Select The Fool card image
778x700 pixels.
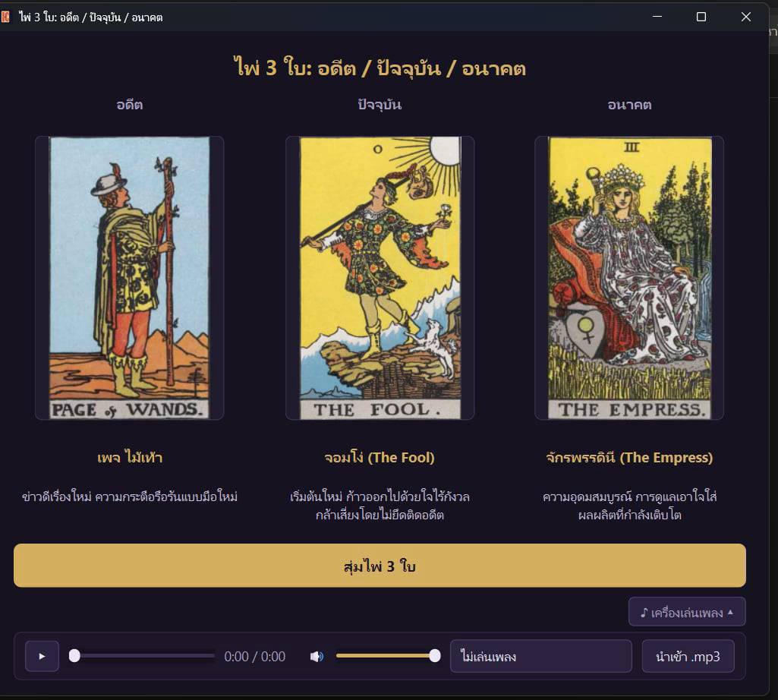point(380,278)
